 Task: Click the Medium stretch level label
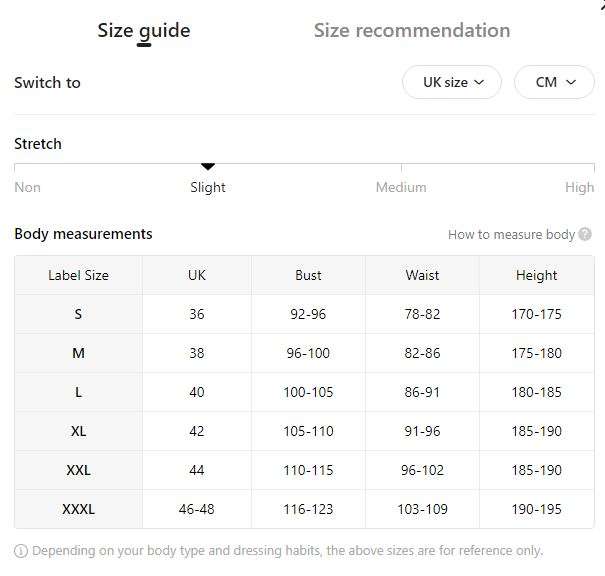coord(401,187)
